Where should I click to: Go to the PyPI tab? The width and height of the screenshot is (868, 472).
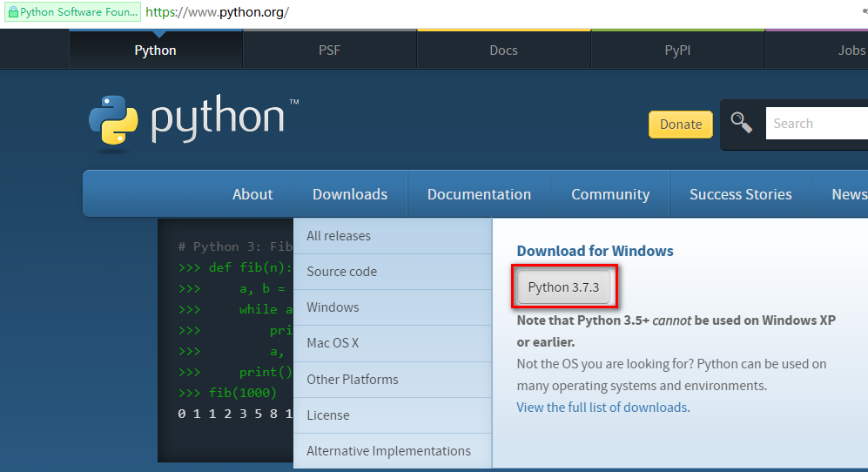[677, 50]
